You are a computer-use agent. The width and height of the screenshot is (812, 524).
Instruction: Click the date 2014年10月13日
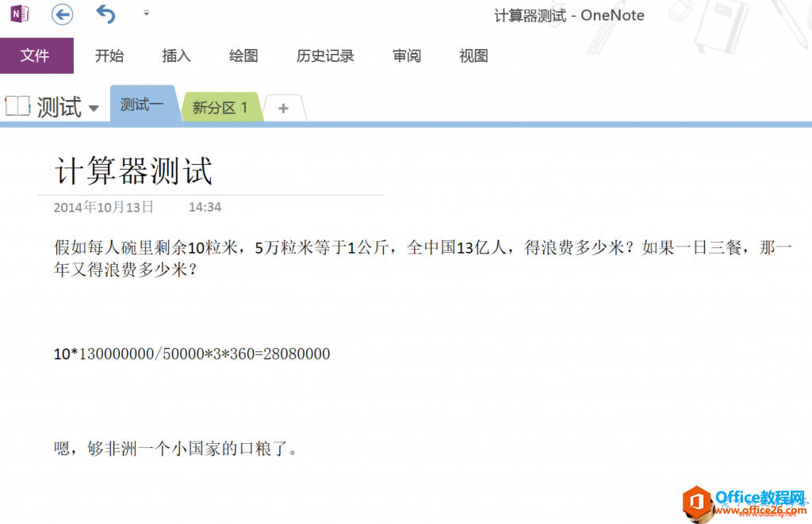point(104,207)
